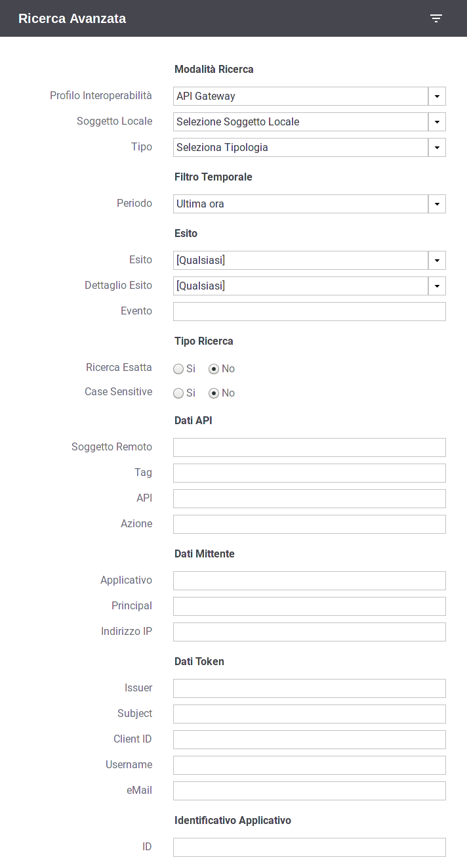The height and width of the screenshot is (868, 467).
Task: Click the Soggetto Remoto input field
Action: pyautogui.click(x=310, y=447)
